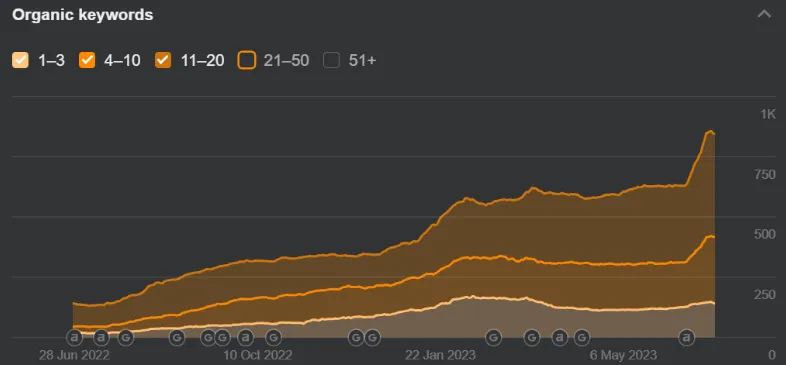The image size is (786, 365).
Task: Uncheck the 4–10 positions checkbox
Action: pyautogui.click(x=87, y=61)
